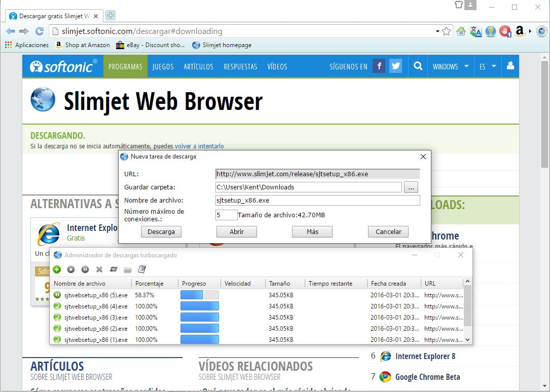Close the Descargar gratis Slimjet tab
550x392 pixels.
pos(96,16)
